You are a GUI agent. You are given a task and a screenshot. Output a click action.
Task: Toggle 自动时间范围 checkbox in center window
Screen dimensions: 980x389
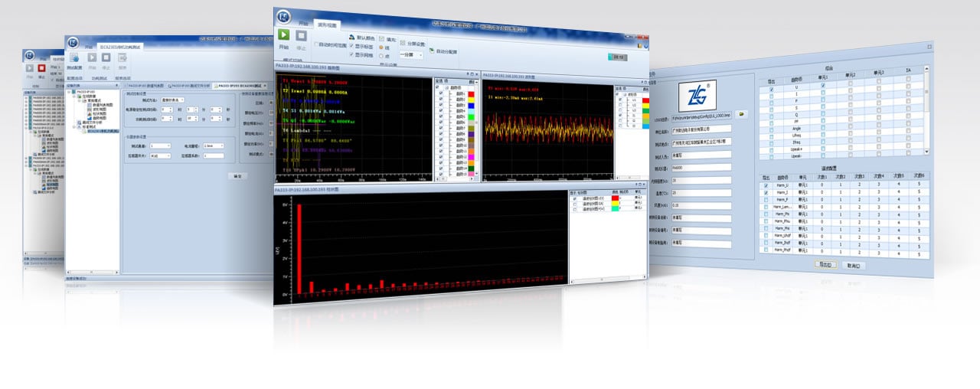pos(317,45)
